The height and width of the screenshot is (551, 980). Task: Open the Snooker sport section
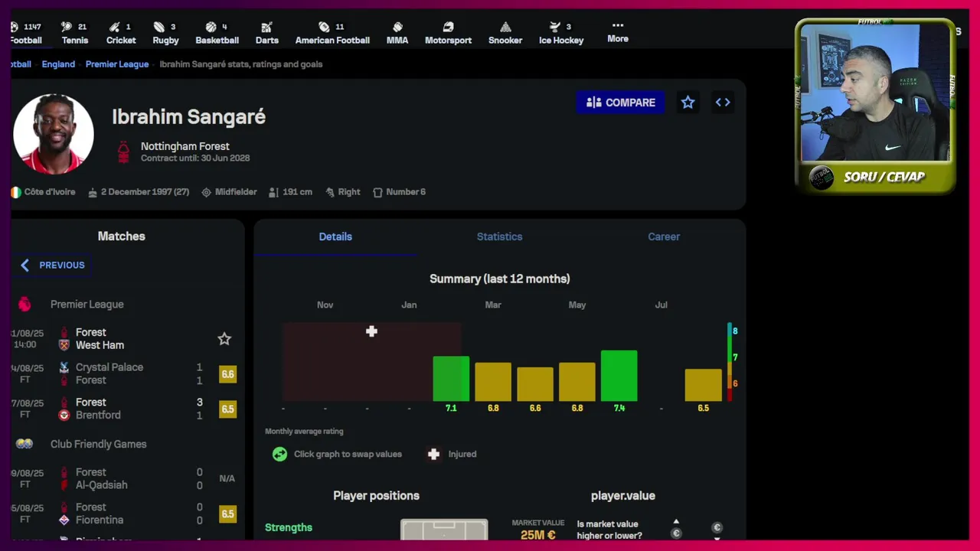[x=505, y=33]
